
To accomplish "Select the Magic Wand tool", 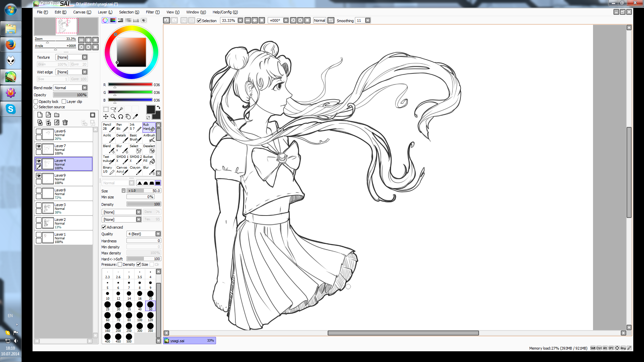I will coord(120,109).
